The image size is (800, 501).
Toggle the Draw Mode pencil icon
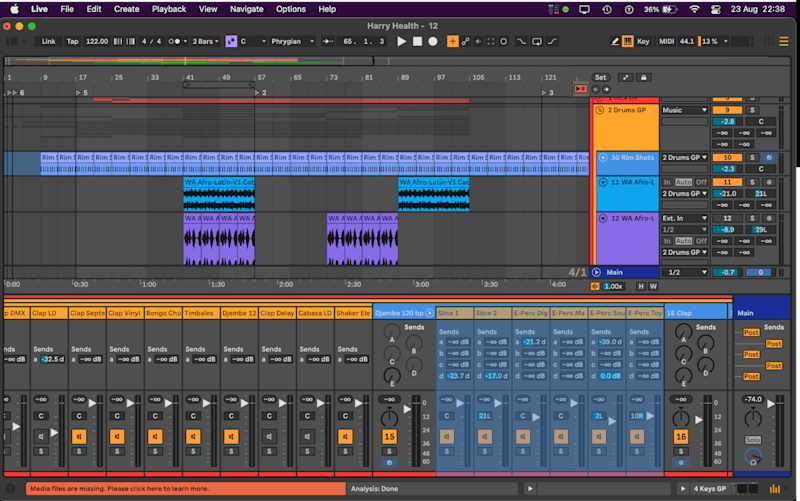tap(615, 41)
